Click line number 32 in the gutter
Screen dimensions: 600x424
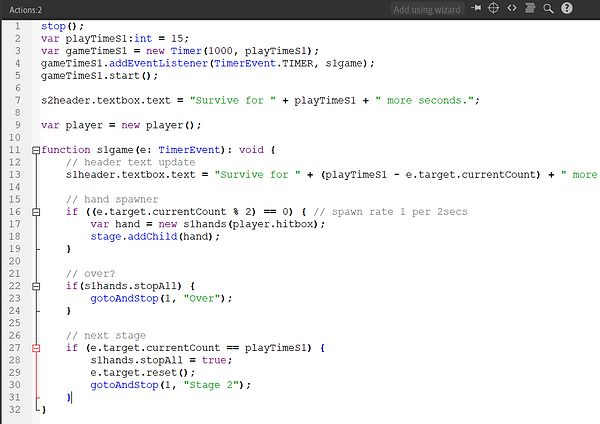[x=15, y=409]
